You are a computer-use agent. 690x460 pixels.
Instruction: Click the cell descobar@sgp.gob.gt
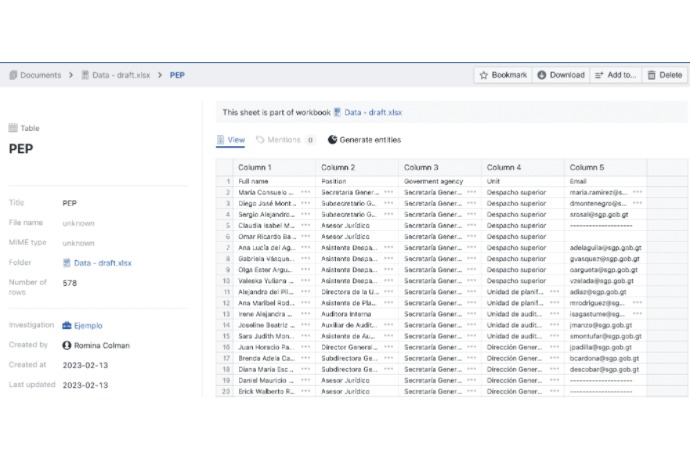(x=604, y=369)
